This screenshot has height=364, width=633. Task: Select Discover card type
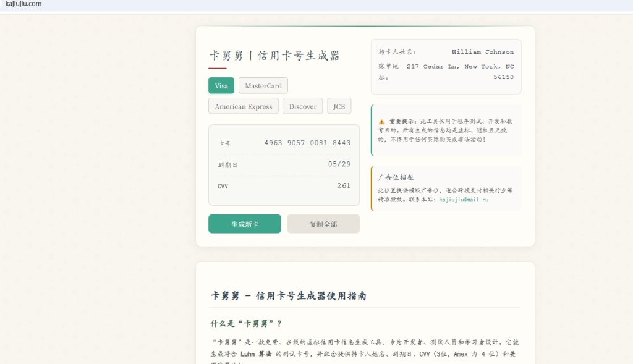point(302,106)
